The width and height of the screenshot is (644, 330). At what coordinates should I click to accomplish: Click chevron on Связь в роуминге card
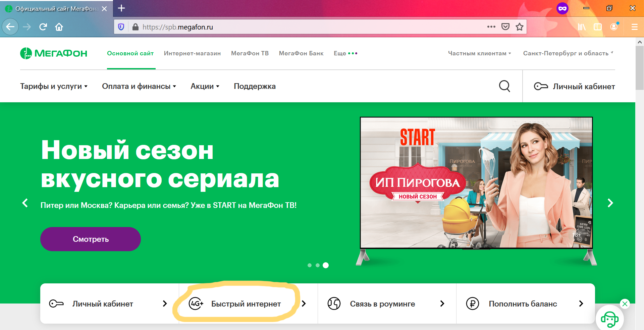point(442,304)
